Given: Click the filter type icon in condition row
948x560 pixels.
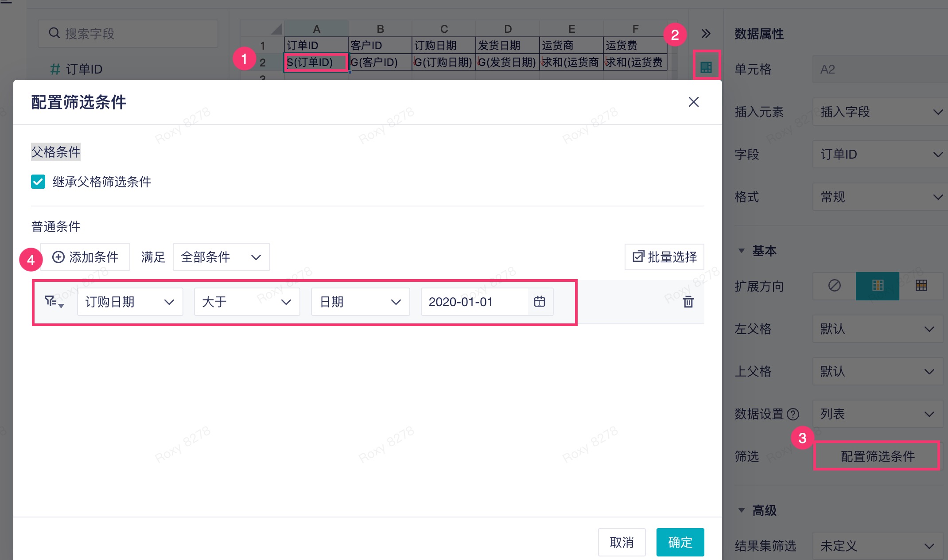Looking at the screenshot, I should click(x=54, y=302).
